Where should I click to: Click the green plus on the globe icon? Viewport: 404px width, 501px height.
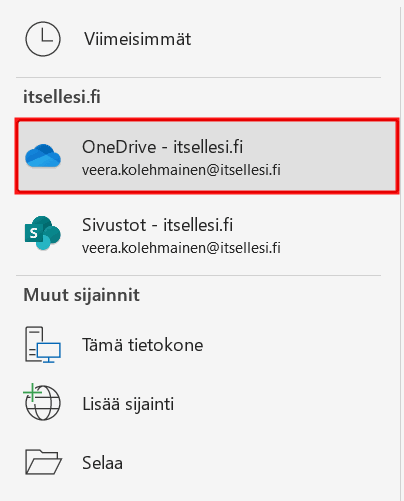coord(32,392)
